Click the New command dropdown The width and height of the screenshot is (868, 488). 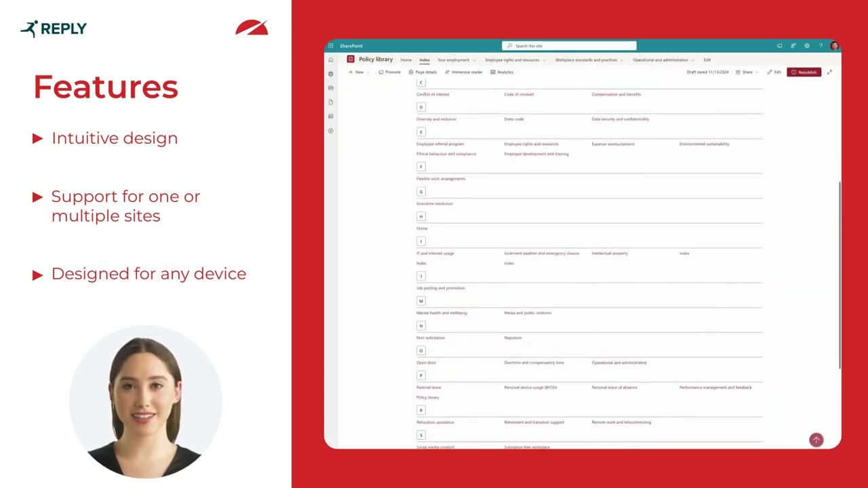359,72
